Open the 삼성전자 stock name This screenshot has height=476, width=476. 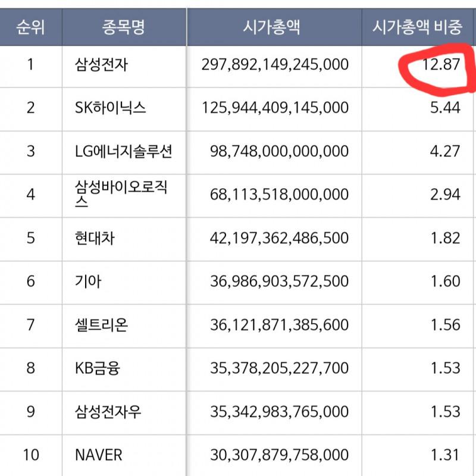(101, 64)
